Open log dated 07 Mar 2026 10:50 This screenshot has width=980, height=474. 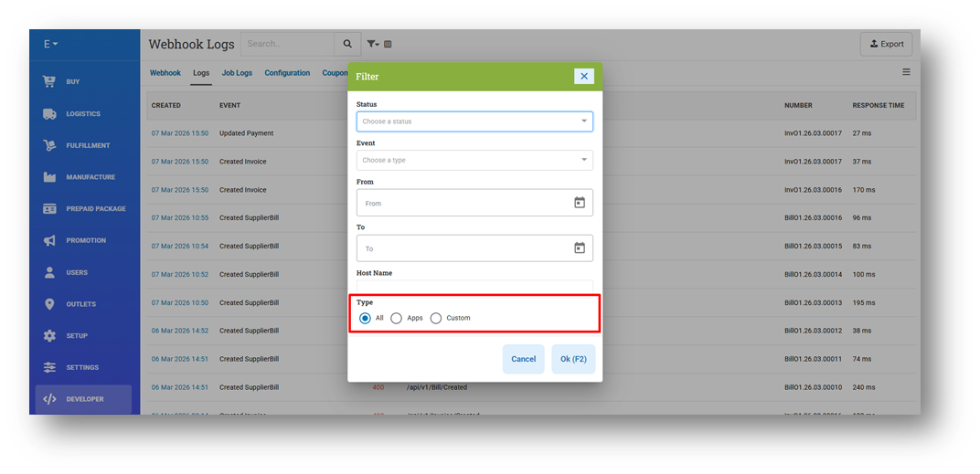180,302
